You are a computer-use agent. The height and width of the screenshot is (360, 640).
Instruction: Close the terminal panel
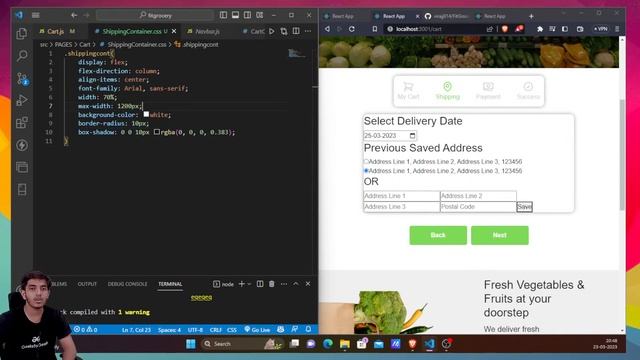click(308, 284)
